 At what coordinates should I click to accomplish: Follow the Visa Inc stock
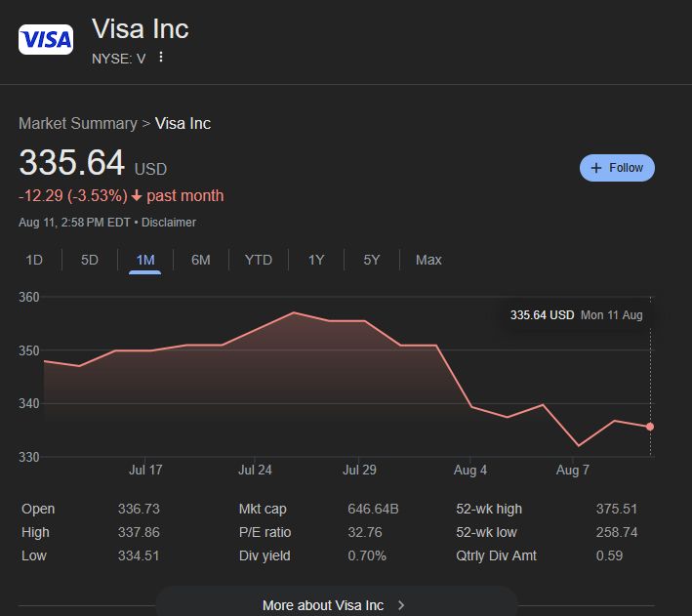coord(617,168)
